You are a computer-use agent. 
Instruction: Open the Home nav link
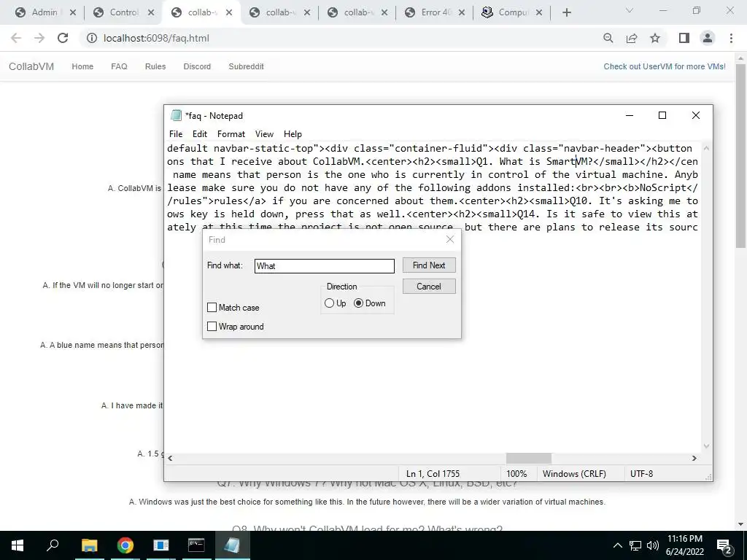(82, 66)
